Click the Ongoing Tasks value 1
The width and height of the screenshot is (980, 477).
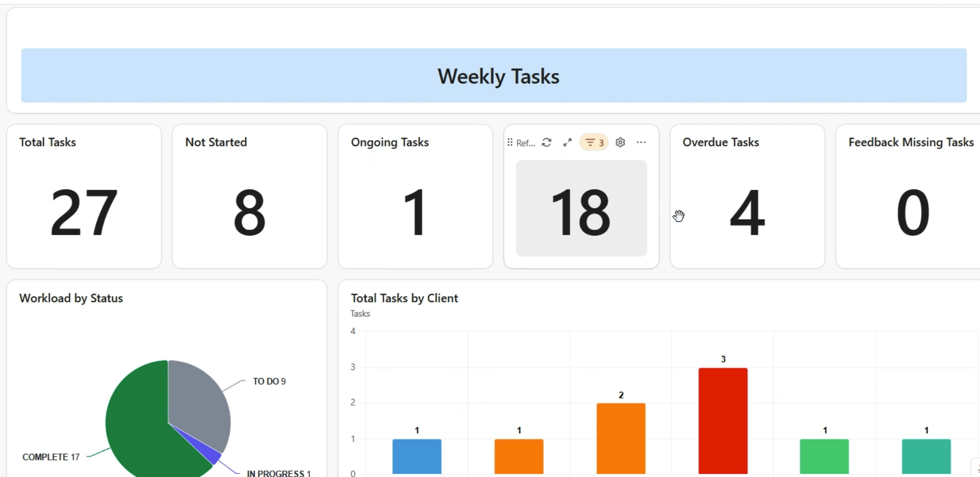(x=415, y=212)
